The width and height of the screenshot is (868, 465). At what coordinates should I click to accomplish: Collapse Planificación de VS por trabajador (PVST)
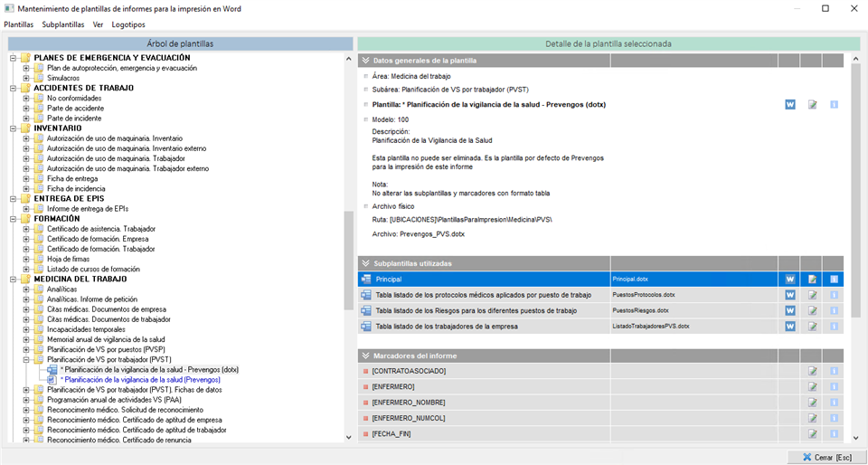click(26, 359)
